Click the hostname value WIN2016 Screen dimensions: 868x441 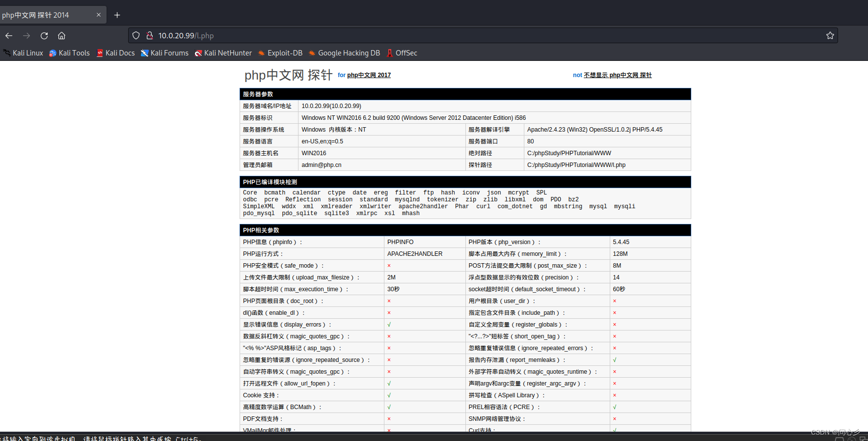click(x=314, y=153)
